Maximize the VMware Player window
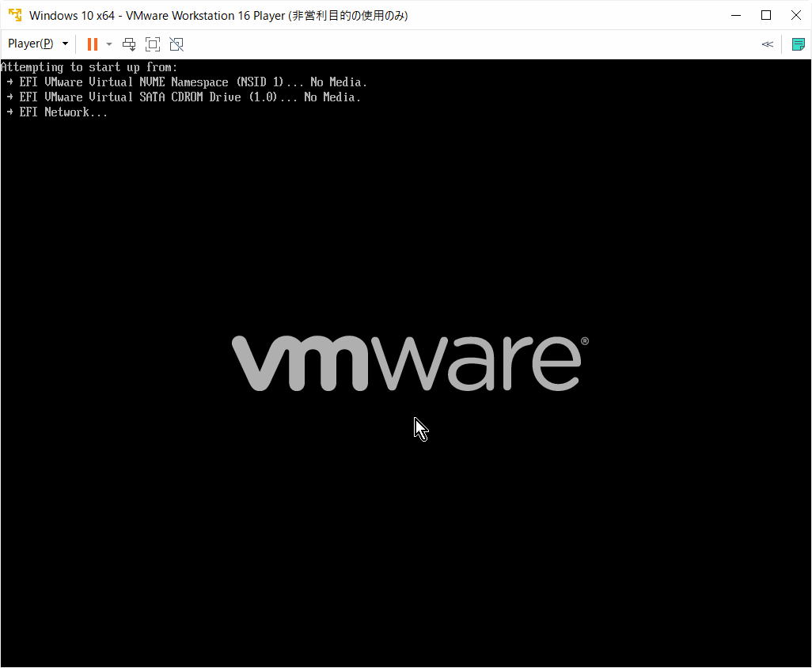The image size is (812, 668). [766, 15]
